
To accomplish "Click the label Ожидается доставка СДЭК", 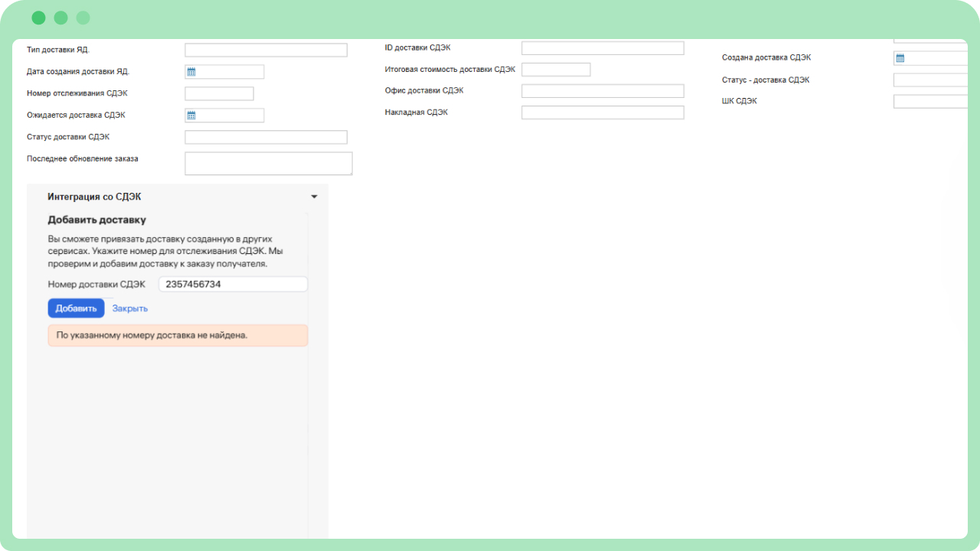I will coord(76,116).
